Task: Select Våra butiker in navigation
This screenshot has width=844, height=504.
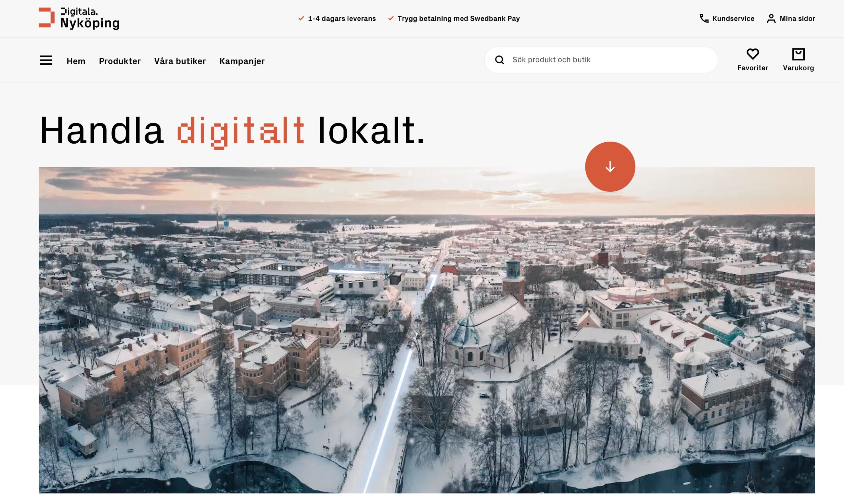Action: click(180, 61)
